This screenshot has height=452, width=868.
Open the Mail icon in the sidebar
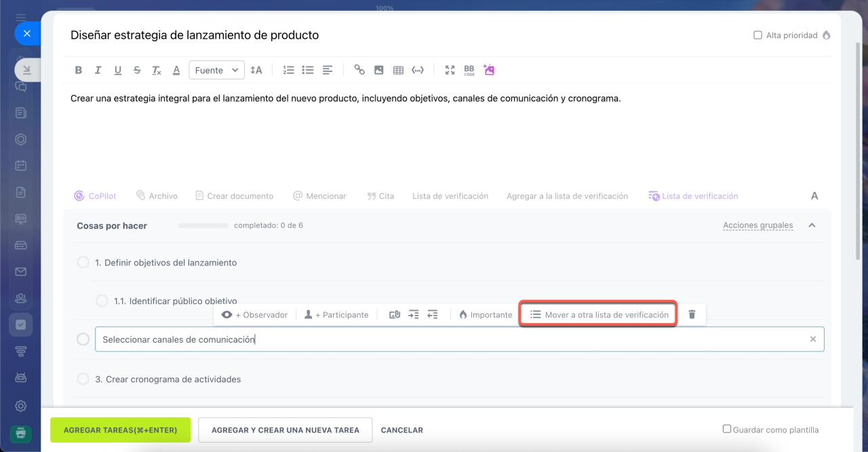(x=21, y=271)
